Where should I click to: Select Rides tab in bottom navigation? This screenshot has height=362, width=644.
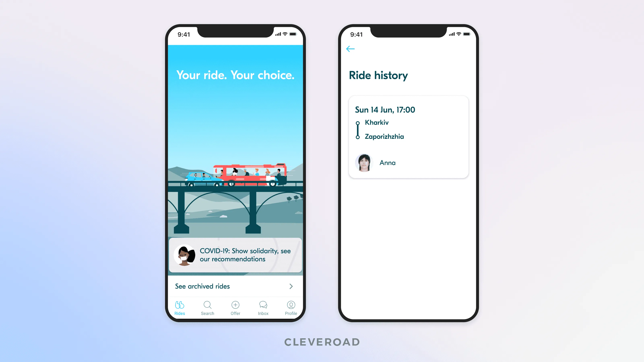[x=180, y=308]
